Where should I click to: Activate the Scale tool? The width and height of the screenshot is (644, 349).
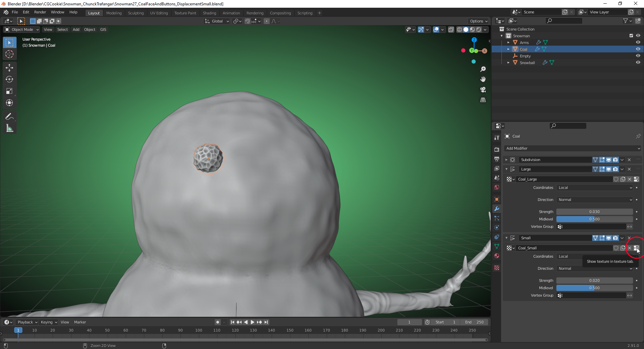point(9,91)
